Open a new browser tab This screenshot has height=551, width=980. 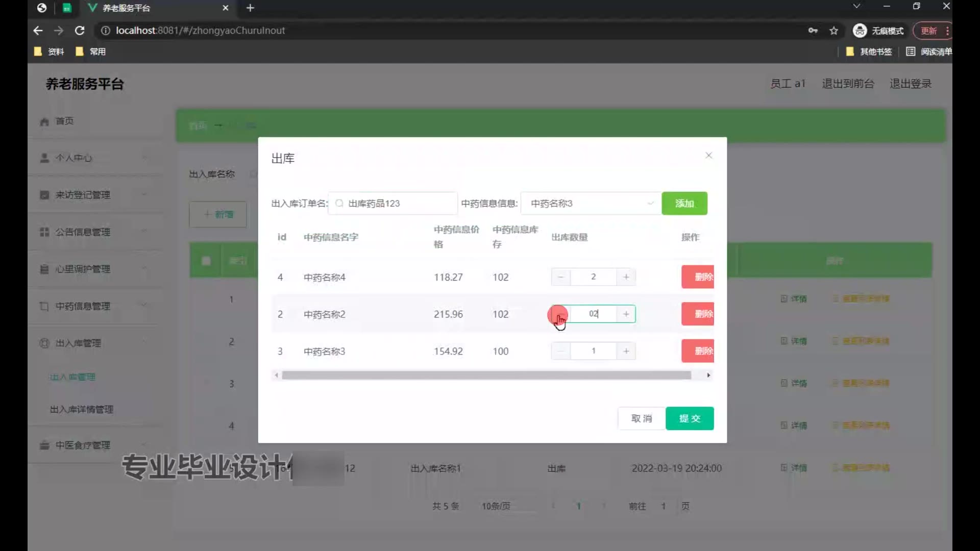pos(250,8)
